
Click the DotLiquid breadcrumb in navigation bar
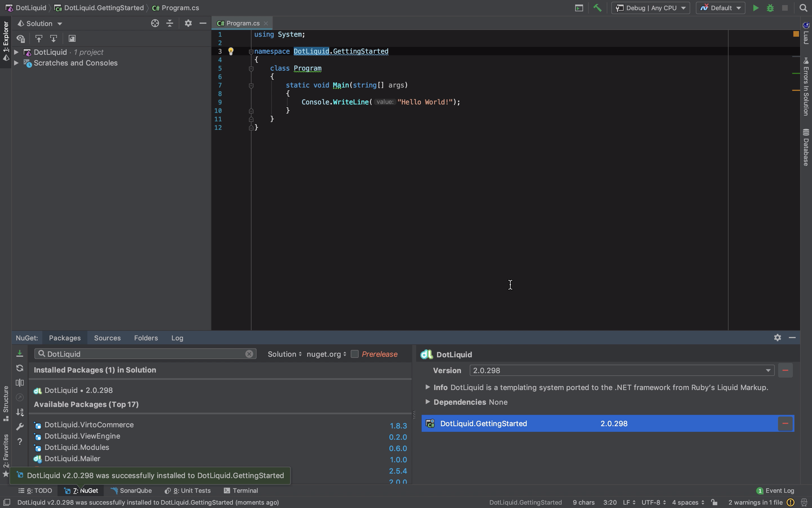click(26, 8)
